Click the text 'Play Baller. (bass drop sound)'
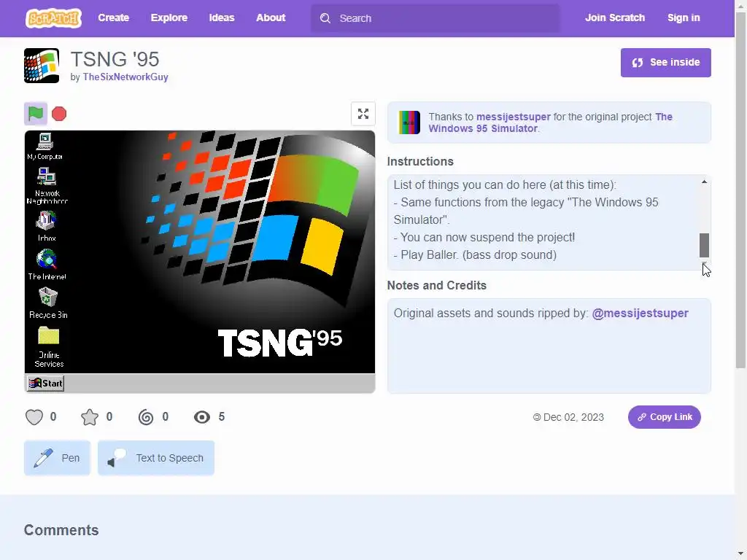This screenshot has height=560, width=747. (x=479, y=254)
